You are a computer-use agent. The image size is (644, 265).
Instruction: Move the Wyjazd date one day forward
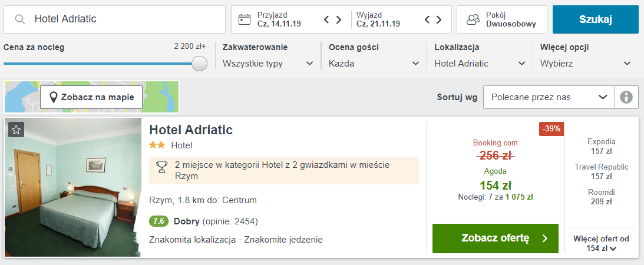439,19
